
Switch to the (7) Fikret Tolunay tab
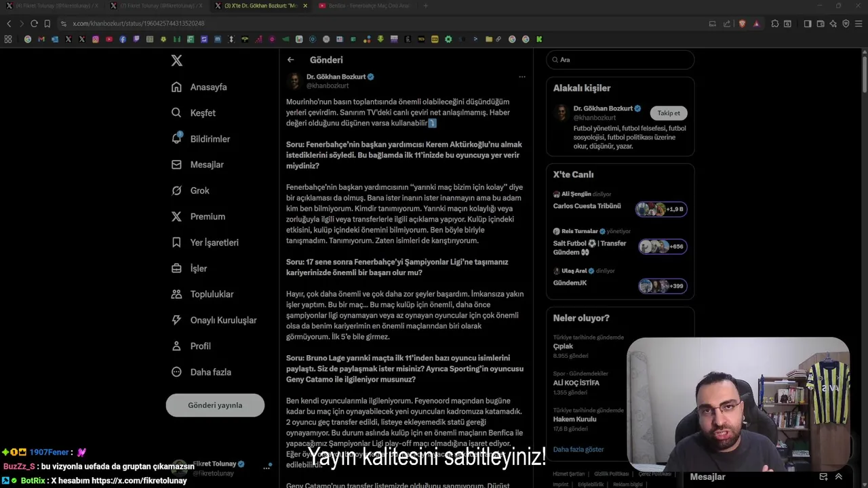157,5
